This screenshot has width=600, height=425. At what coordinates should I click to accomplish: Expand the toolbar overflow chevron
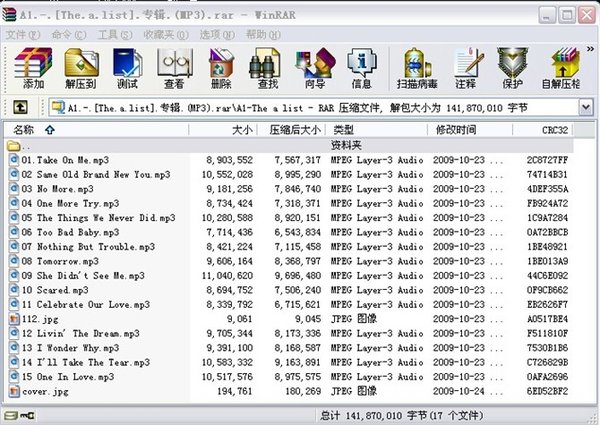[590, 49]
